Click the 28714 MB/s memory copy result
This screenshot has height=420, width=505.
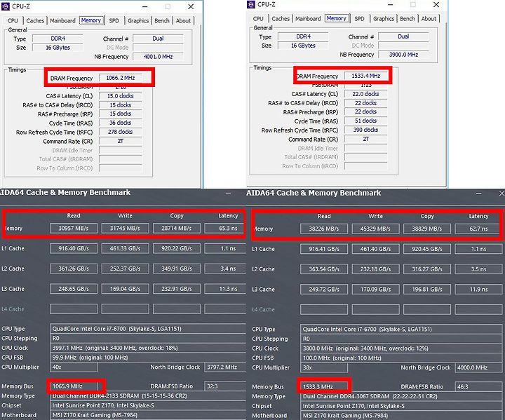tap(177, 229)
